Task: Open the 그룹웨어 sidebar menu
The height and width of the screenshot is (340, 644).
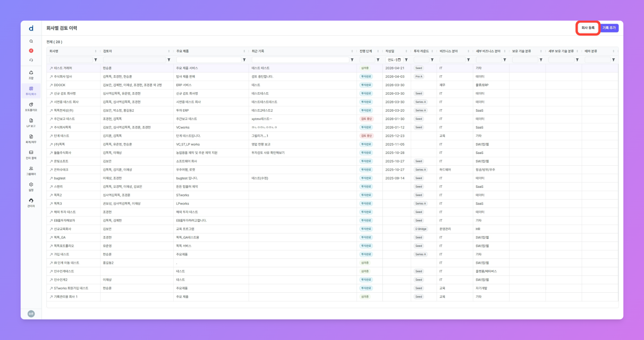Action: [31, 171]
